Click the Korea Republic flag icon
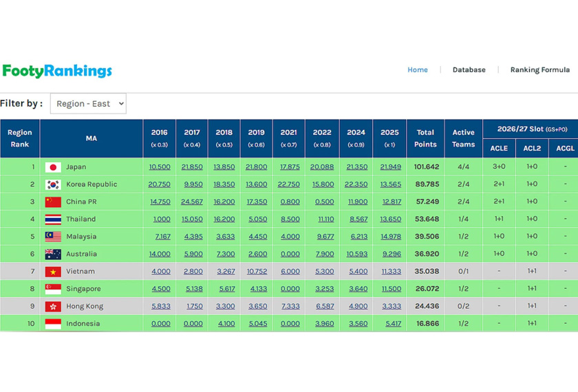The width and height of the screenshot is (578, 392). tap(53, 184)
